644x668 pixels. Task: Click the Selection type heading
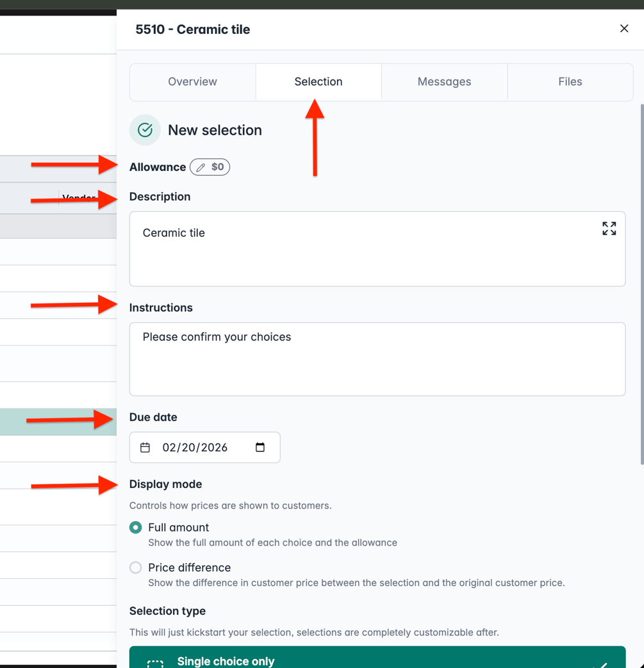click(x=167, y=611)
